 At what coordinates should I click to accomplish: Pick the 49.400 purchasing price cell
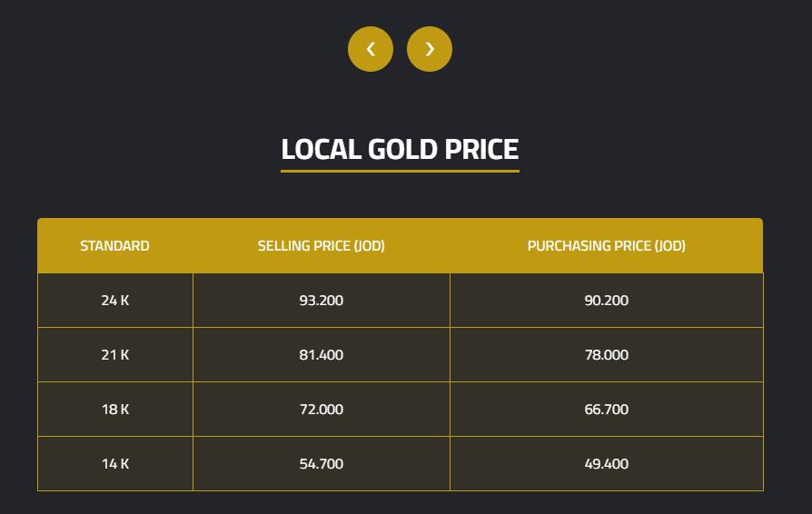(606, 464)
